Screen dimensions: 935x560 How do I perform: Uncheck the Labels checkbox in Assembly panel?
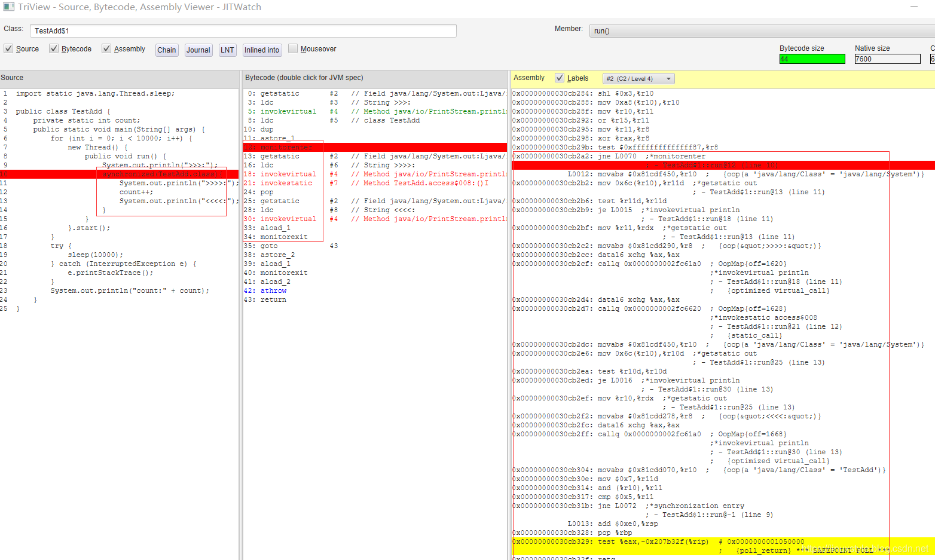pos(560,78)
